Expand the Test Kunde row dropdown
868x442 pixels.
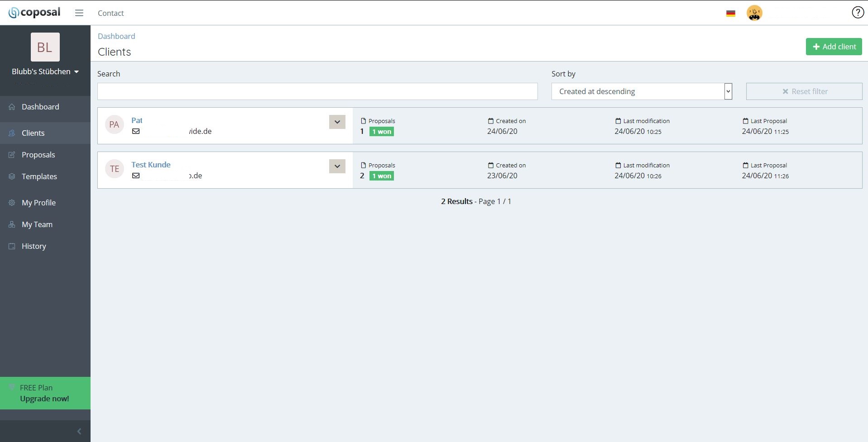tap(337, 166)
